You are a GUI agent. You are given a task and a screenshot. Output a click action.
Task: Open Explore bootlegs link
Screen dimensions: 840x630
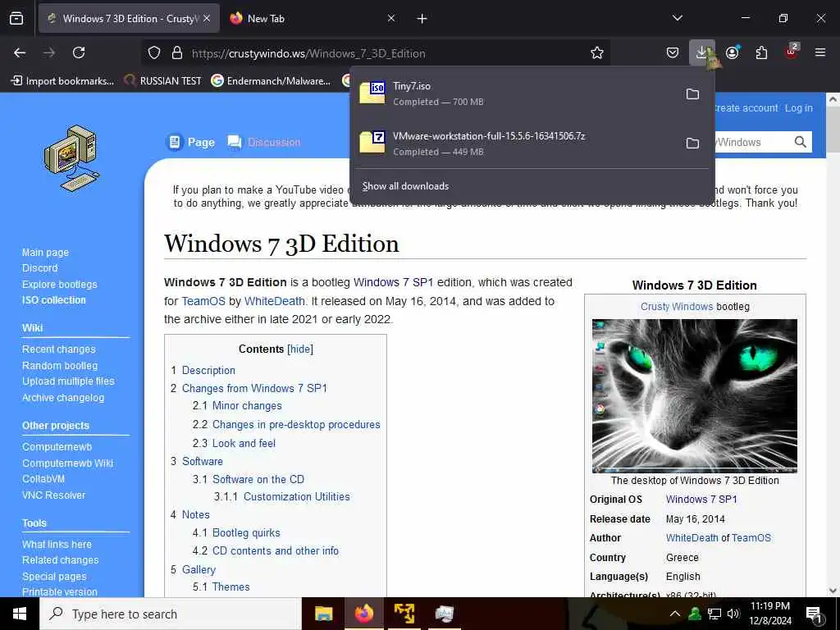pos(59,285)
